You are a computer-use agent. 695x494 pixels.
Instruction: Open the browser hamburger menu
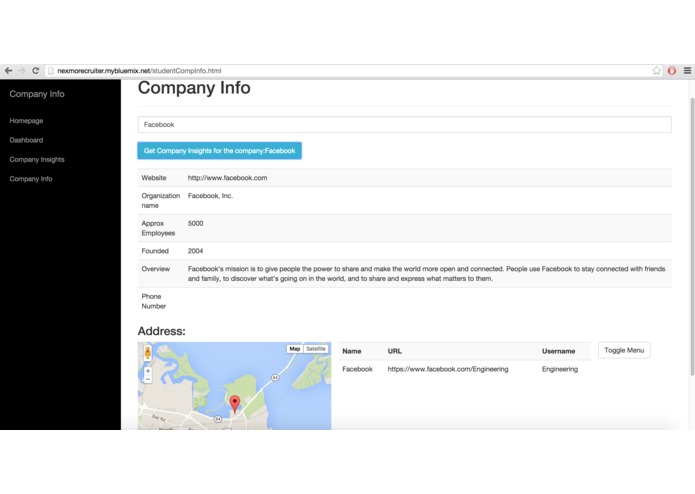(x=687, y=70)
